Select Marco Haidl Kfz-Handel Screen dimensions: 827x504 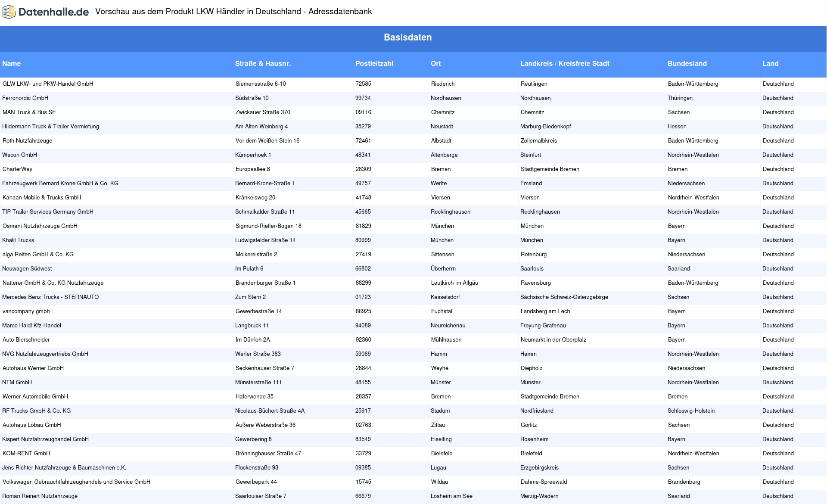32,326
